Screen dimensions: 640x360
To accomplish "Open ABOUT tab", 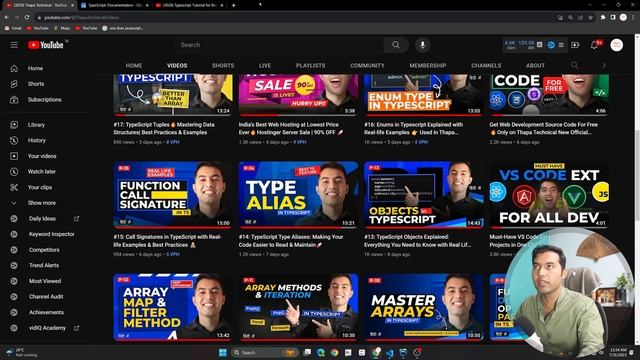I will click(535, 65).
